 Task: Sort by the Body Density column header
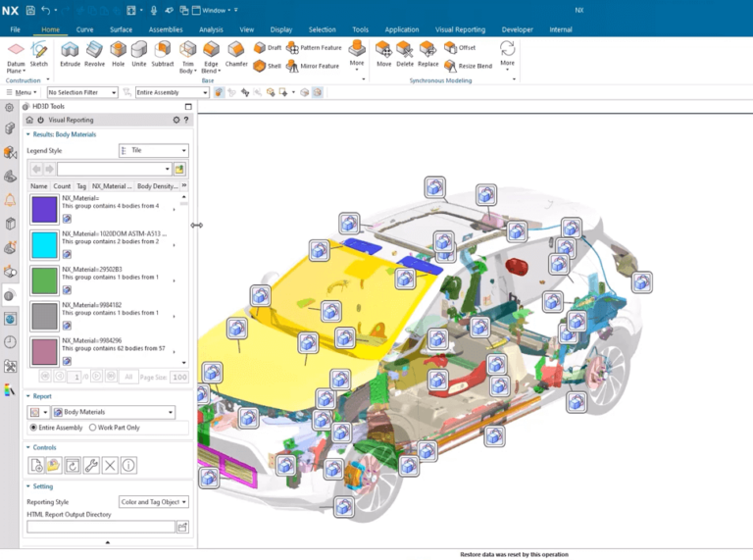(157, 186)
